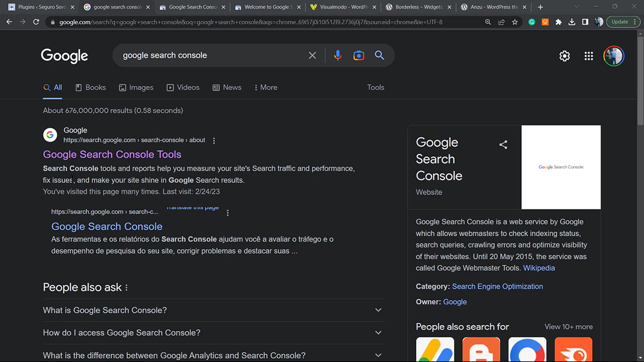The width and height of the screenshot is (644, 362).
Task: Open the Owner Google link
Action: click(x=455, y=302)
